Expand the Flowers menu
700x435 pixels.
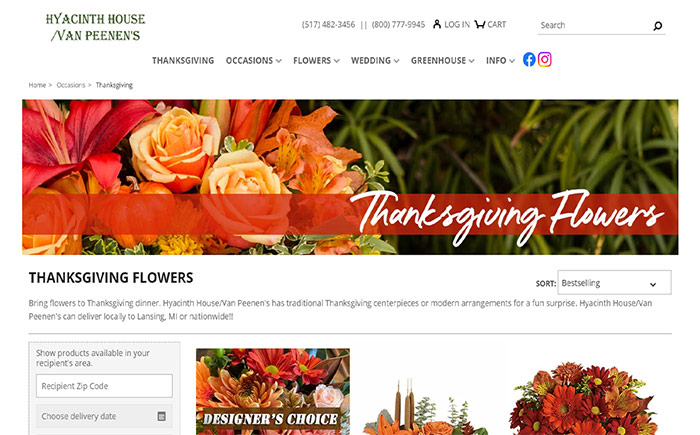(316, 61)
